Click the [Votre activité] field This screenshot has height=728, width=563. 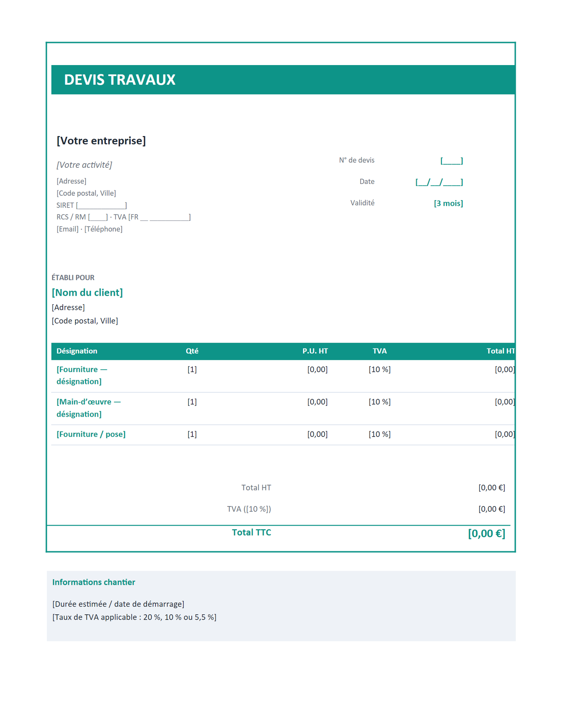[x=84, y=165]
